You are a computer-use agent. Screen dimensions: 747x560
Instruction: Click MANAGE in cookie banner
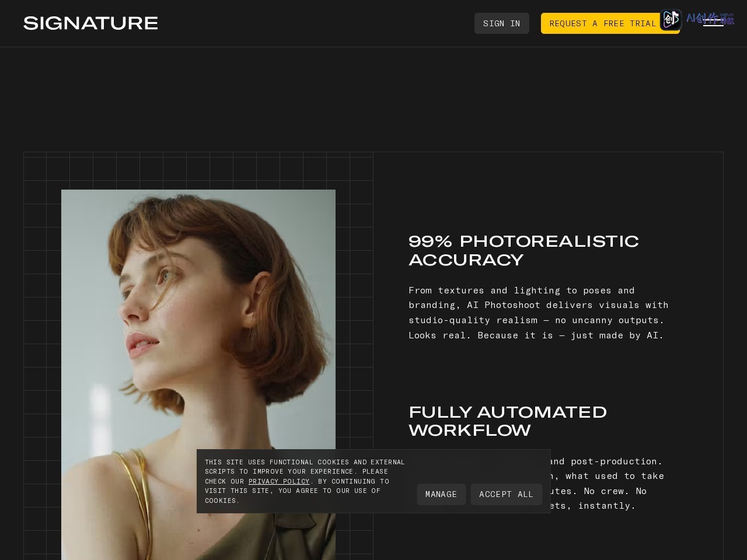pyautogui.click(x=441, y=494)
